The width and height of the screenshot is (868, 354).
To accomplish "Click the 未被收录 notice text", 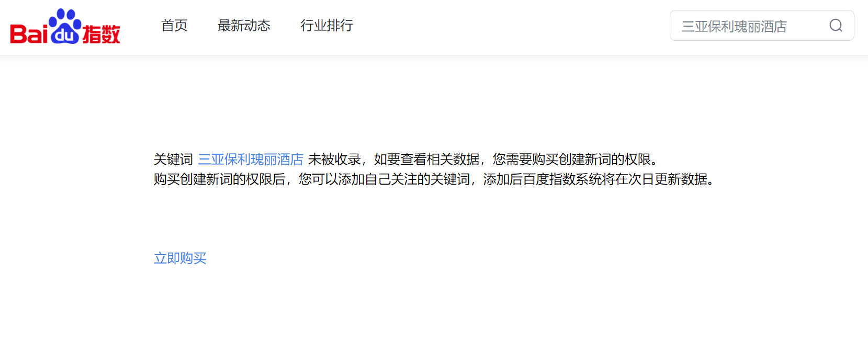I will 334,159.
